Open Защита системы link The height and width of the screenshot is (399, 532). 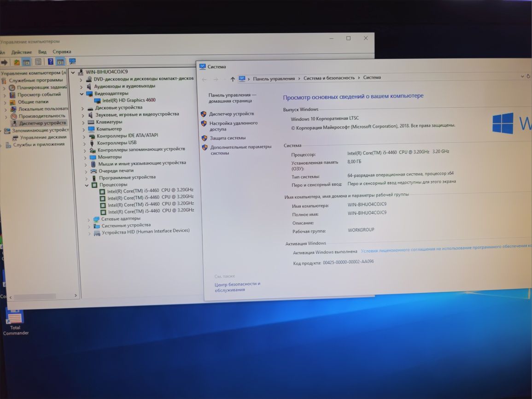pos(228,138)
